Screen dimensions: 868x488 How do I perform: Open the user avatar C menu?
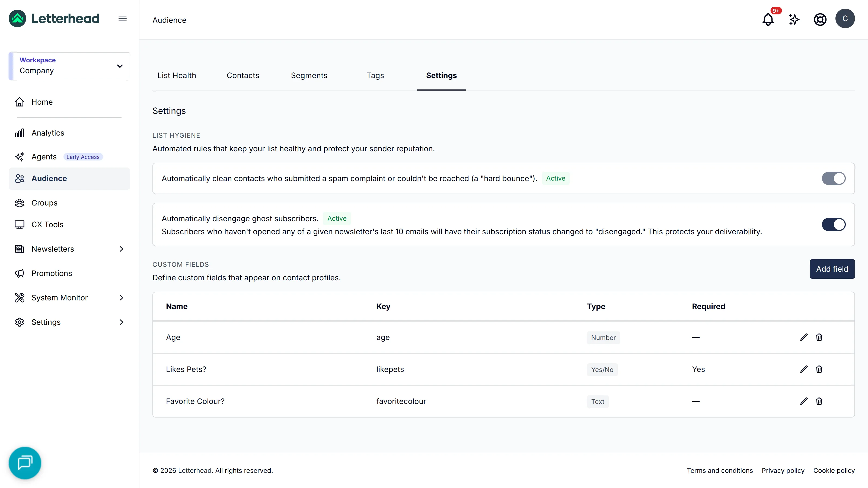[x=845, y=18]
